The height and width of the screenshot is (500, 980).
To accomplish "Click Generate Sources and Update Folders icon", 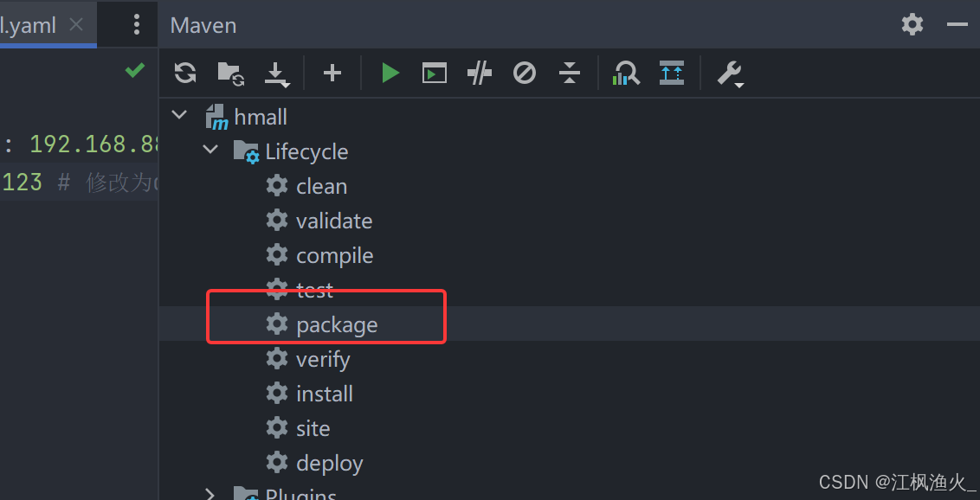I will tap(230, 74).
